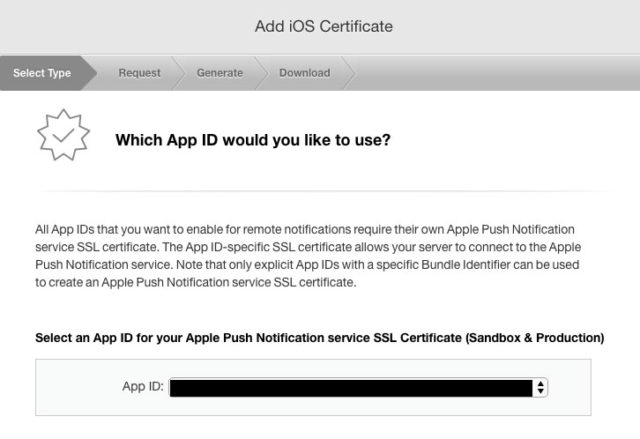
Task: Click the 'Select an App ID for your Apple Push' heading
Action: pyautogui.click(x=320, y=338)
